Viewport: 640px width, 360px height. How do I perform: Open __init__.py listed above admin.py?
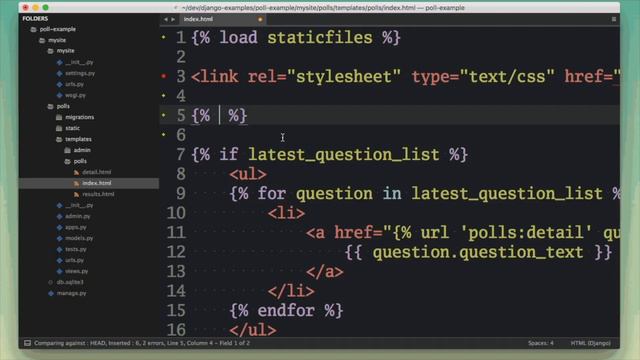[79, 205]
